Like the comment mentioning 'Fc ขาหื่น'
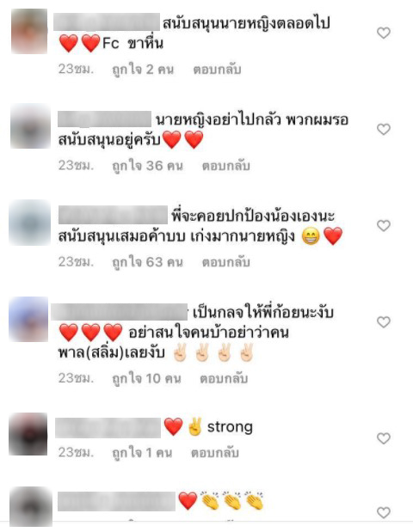 point(384,33)
